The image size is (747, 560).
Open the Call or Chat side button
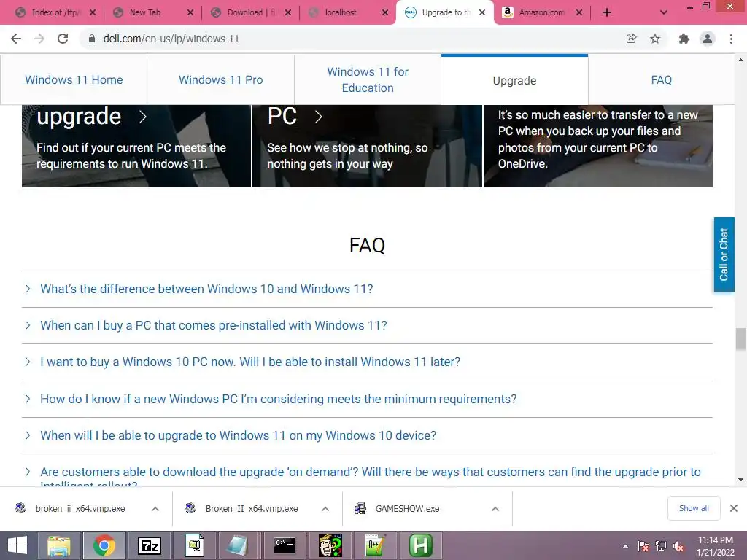pos(724,254)
